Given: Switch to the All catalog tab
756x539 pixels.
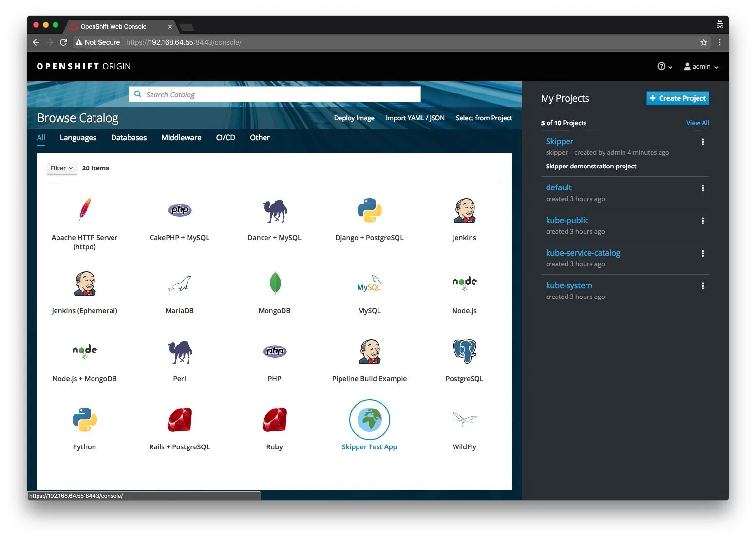Looking at the screenshot, I should (x=41, y=138).
